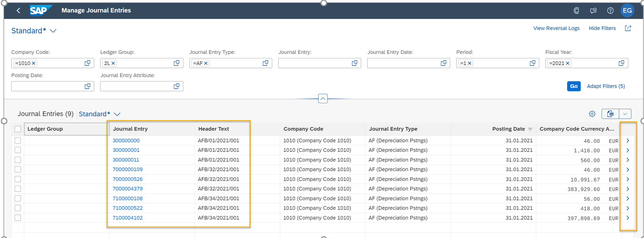Remove the =2021 Fiscal Year token

(x=568, y=63)
